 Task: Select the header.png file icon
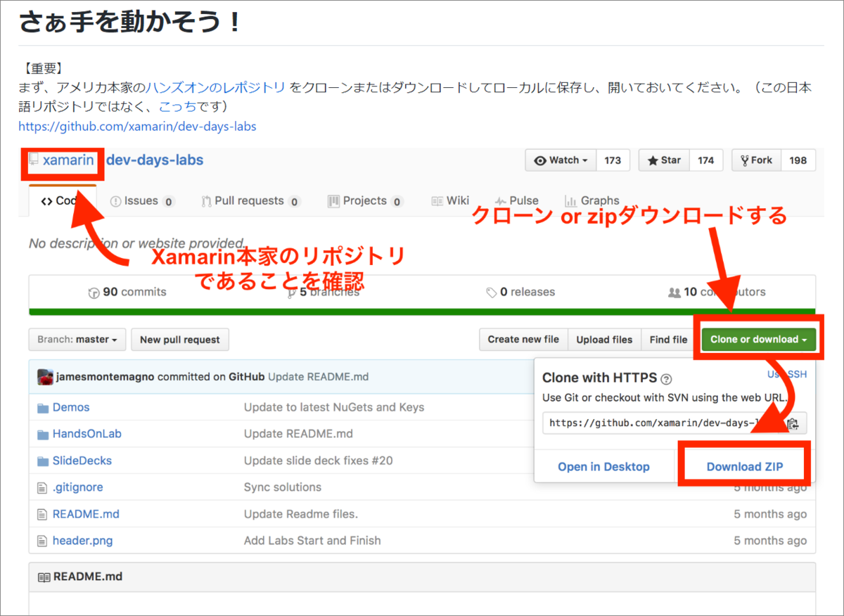tap(41, 541)
